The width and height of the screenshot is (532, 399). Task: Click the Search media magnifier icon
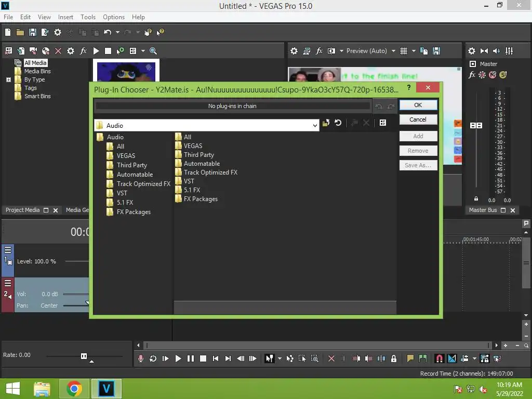click(x=153, y=51)
